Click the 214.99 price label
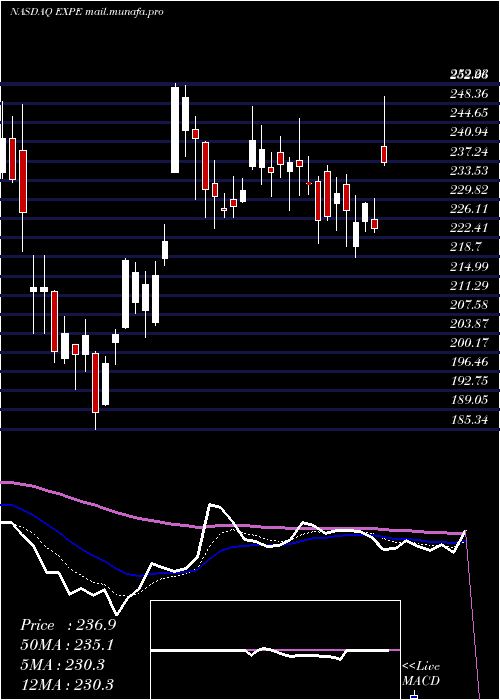The image size is (500, 700). click(469, 267)
